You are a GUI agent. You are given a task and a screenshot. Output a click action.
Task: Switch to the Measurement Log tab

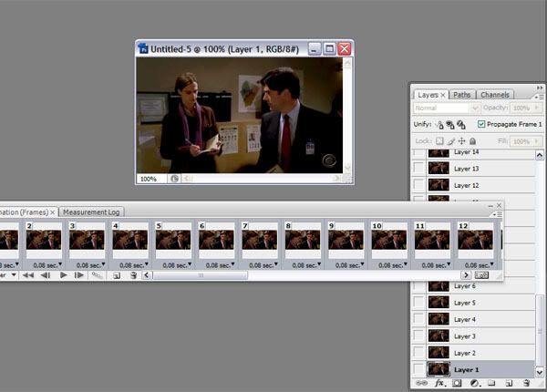click(91, 212)
